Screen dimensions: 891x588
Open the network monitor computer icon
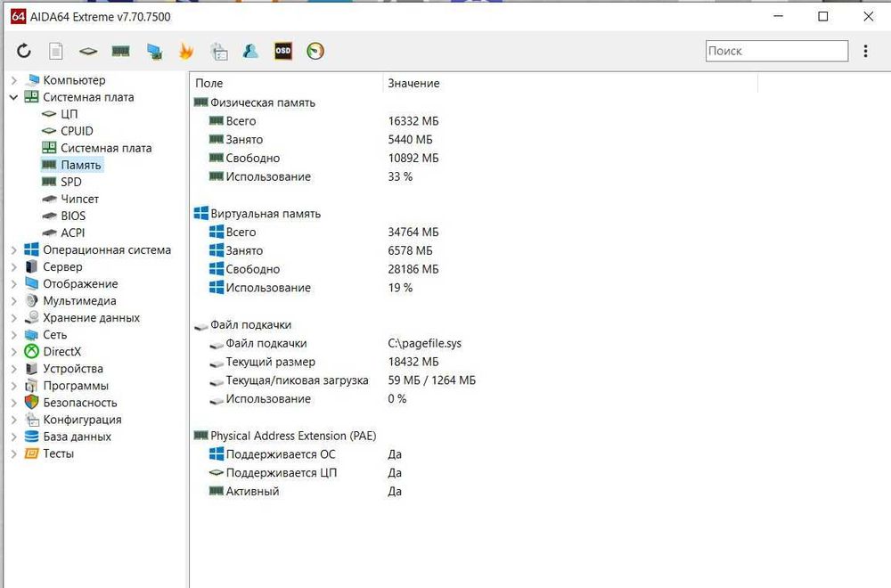coord(154,52)
